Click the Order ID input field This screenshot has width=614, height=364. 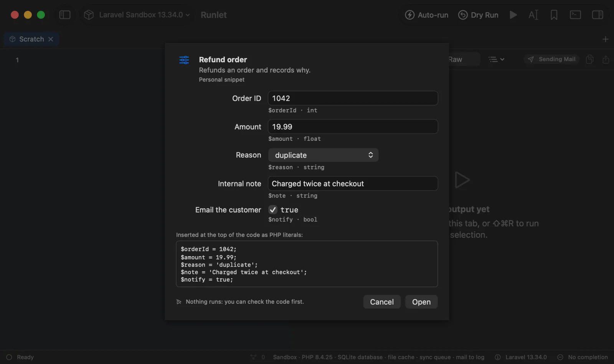[x=353, y=98]
